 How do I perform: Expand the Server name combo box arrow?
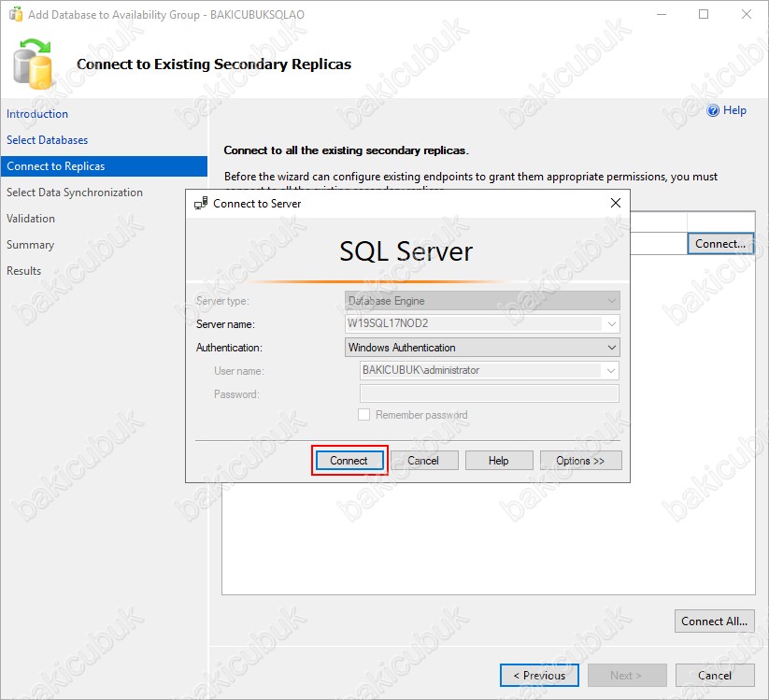pyautogui.click(x=612, y=323)
